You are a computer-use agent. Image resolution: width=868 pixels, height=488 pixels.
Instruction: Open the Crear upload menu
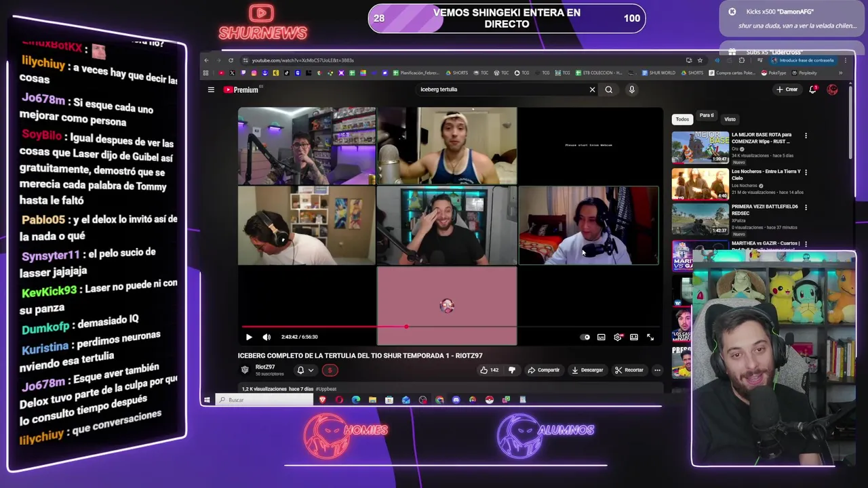[787, 89]
